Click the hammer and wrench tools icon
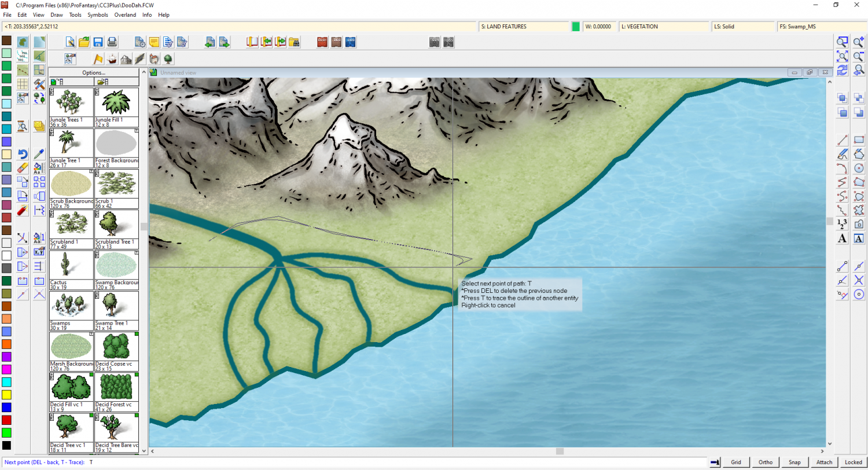868x470 pixels. point(39,84)
